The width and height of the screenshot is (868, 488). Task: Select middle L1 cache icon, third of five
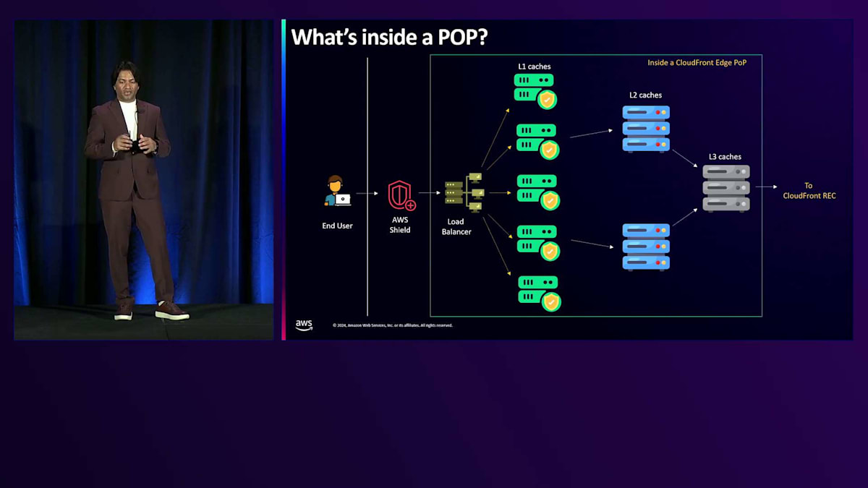click(x=538, y=192)
